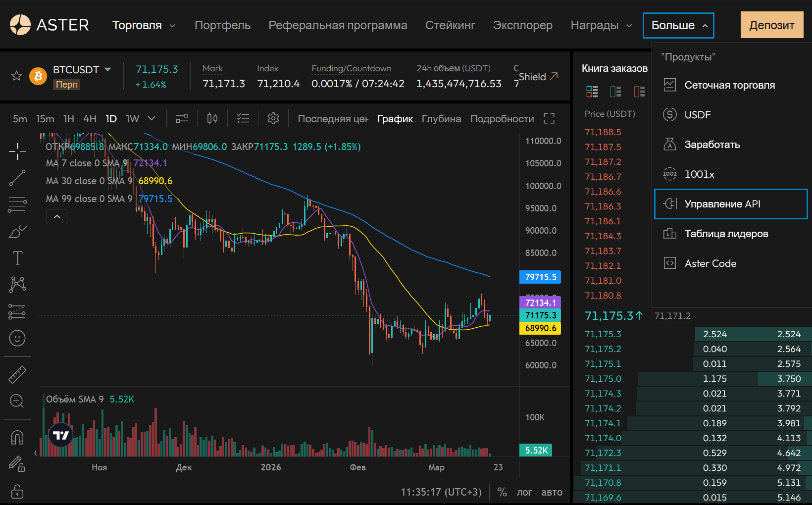Image resolution: width=812 pixels, height=505 pixels.
Task: Toggle auto scale (авто)
Action: pyautogui.click(x=552, y=492)
